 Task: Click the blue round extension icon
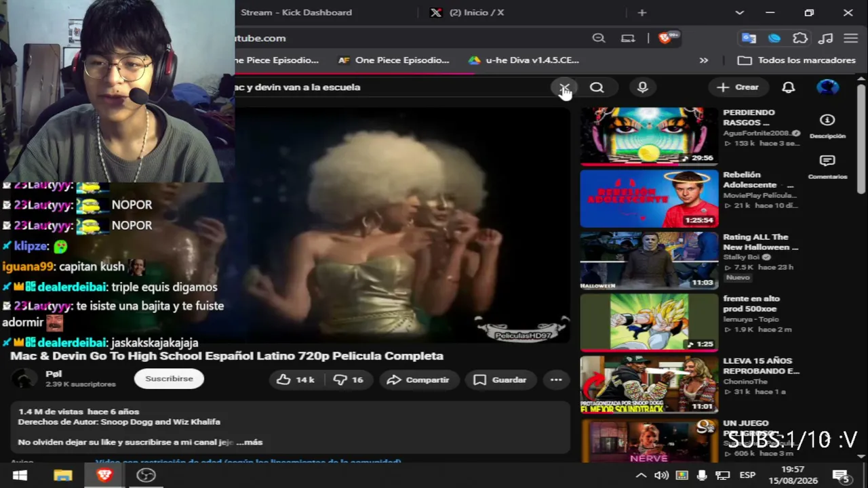pyautogui.click(x=774, y=39)
